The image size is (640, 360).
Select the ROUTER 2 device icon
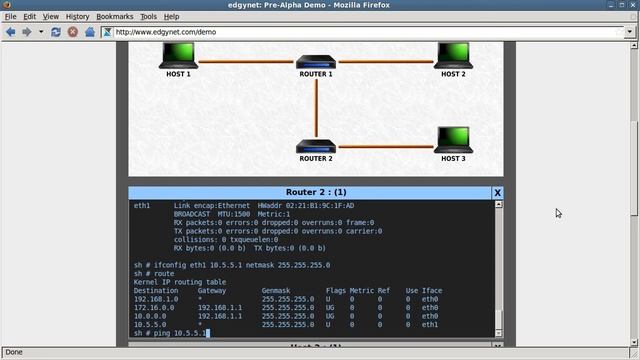[316, 146]
